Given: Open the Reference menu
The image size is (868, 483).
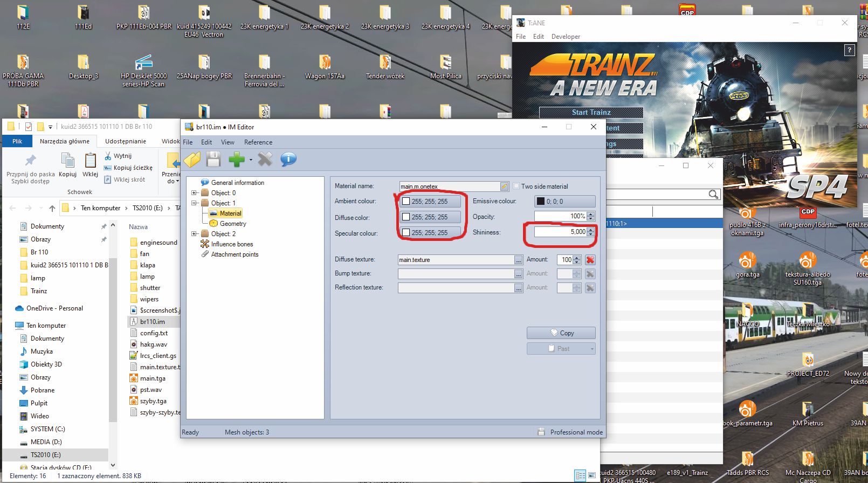Looking at the screenshot, I should click(x=258, y=142).
